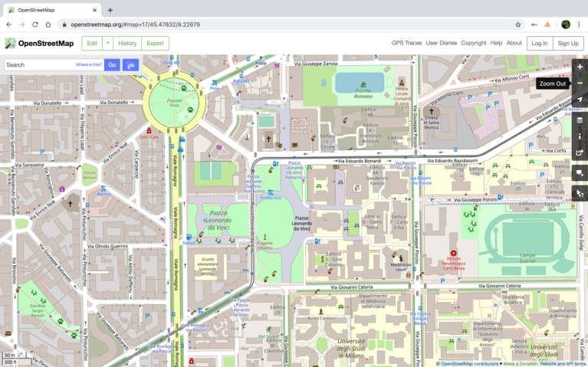Click the 'Where is this?' link
The width and height of the screenshot is (588, 367).
pos(89,64)
